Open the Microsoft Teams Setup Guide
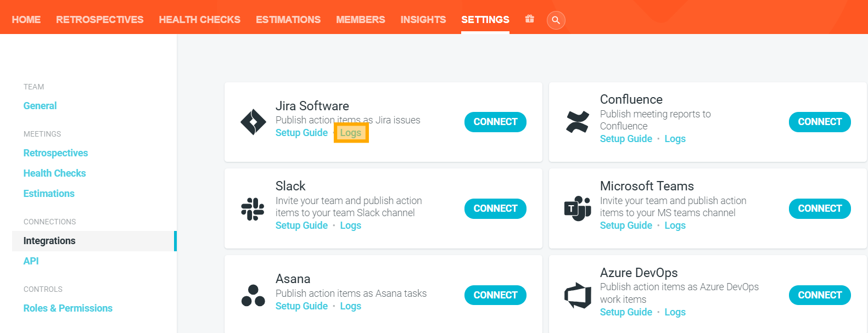This screenshot has height=333, width=868. (626, 225)
